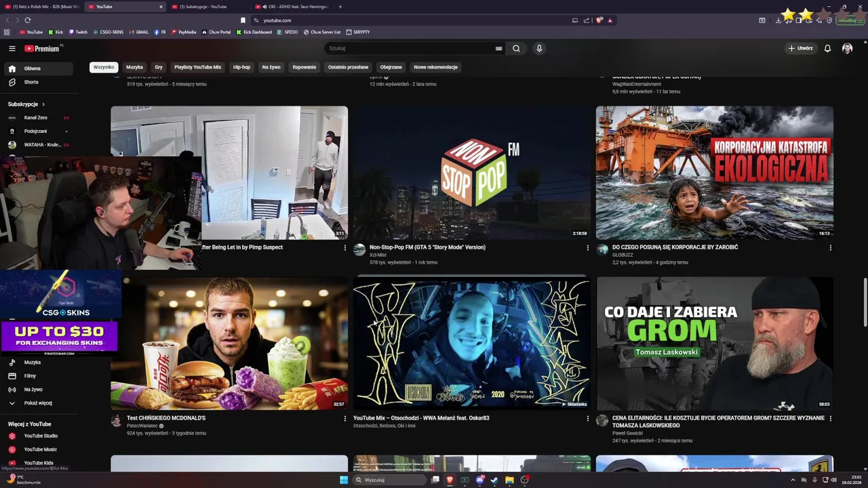This screenshot has width=868, height=488.
Task: Open the Kick bookmark
Action: [x=56, y=32]
